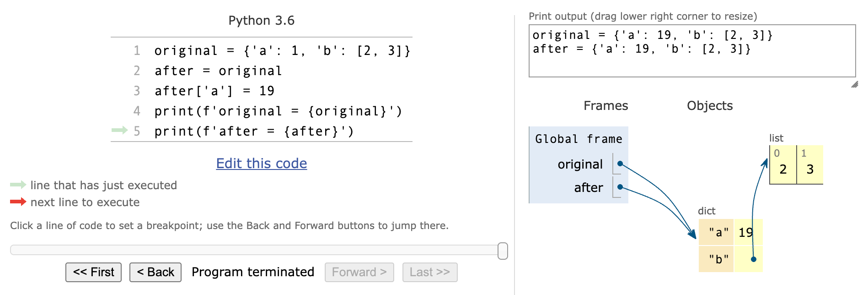Screen dimensions: 868x295
Task: Select list element at index 0
Action: pyautogui.click(x=783, y=165)
